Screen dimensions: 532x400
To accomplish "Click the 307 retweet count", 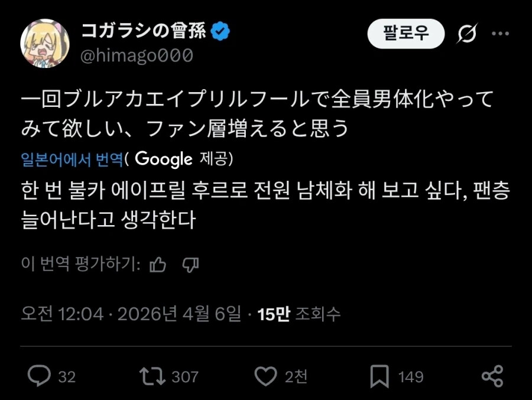I will coord(184,376).
